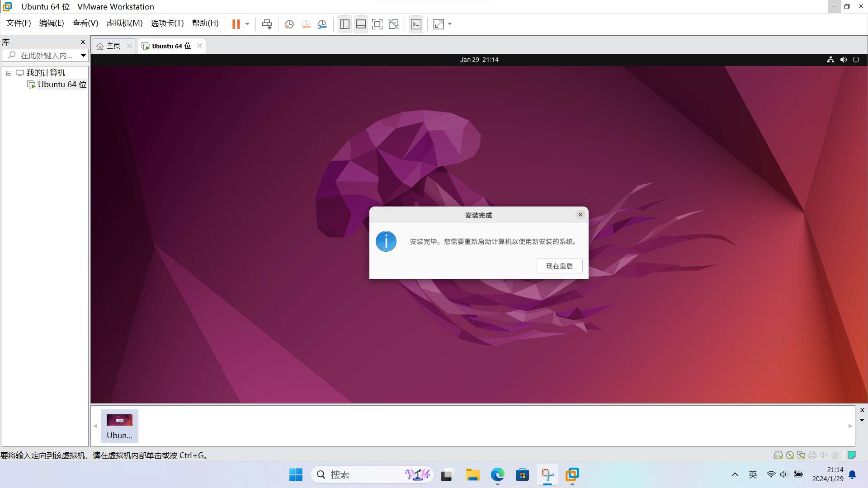
Task: Open the 文件(F) menu
Action: 19,23
